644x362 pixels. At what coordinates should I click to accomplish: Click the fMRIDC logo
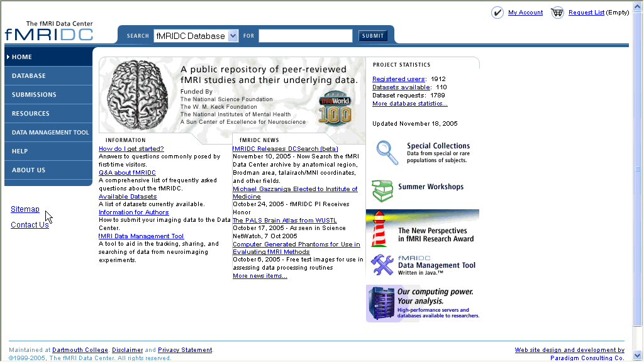[49, 31]
